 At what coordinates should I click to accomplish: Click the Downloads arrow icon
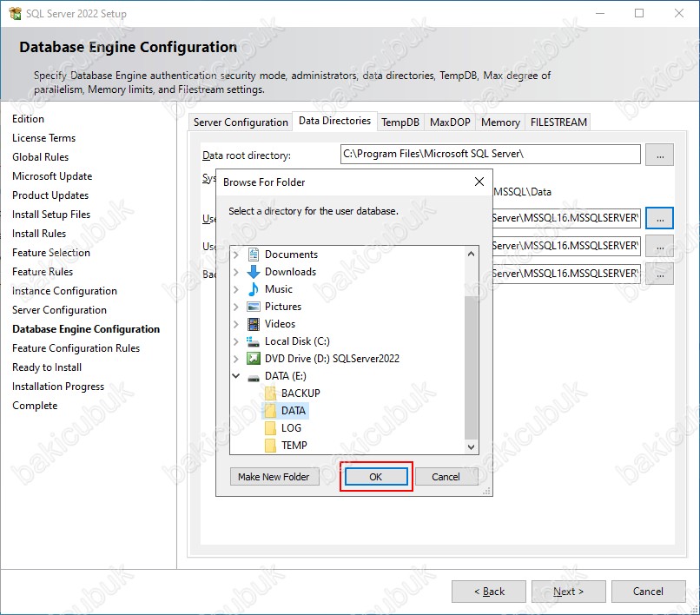[x=253, y=272]
